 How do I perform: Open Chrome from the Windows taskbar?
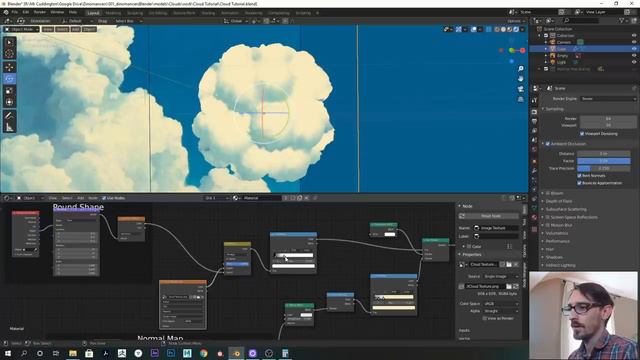coord(203,353)
